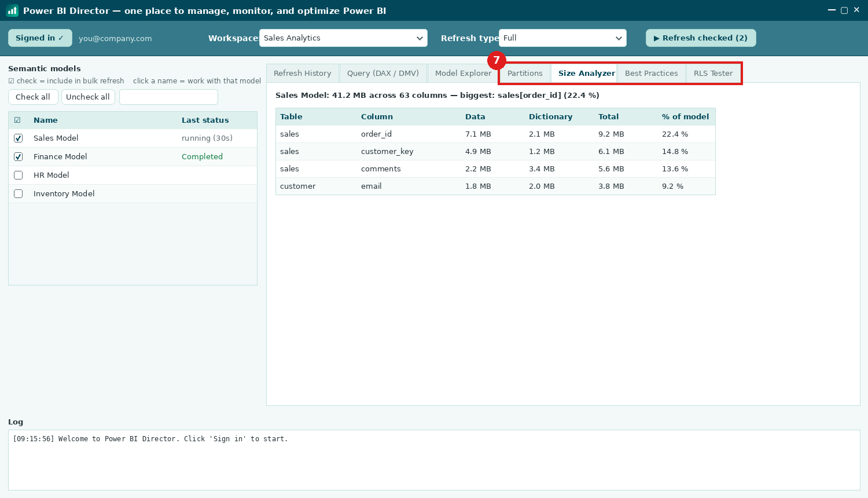This screenshot has height=498, width=868.
Task: Focus the model filter input field
Action: pos(168,97)
